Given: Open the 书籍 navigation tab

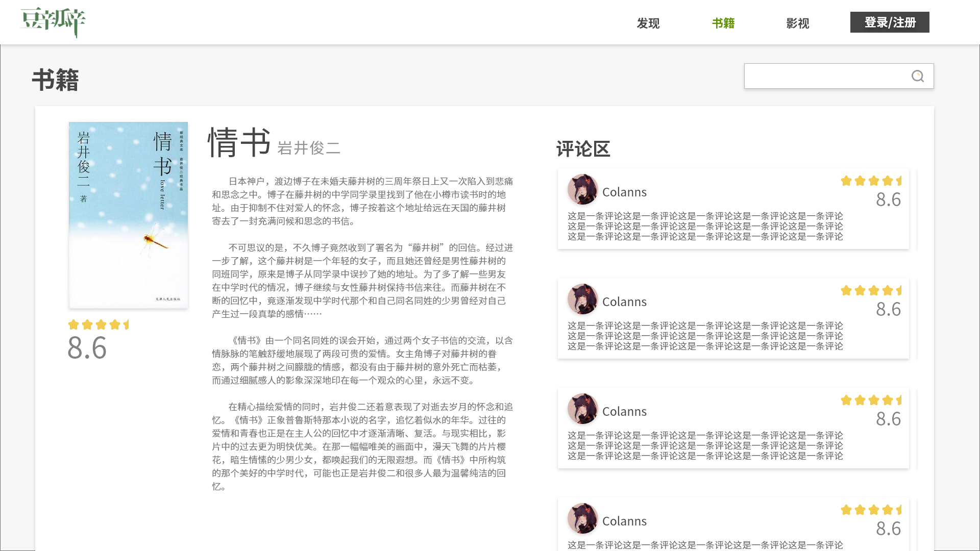Looking at the screenshot, I should pos(723,23).
